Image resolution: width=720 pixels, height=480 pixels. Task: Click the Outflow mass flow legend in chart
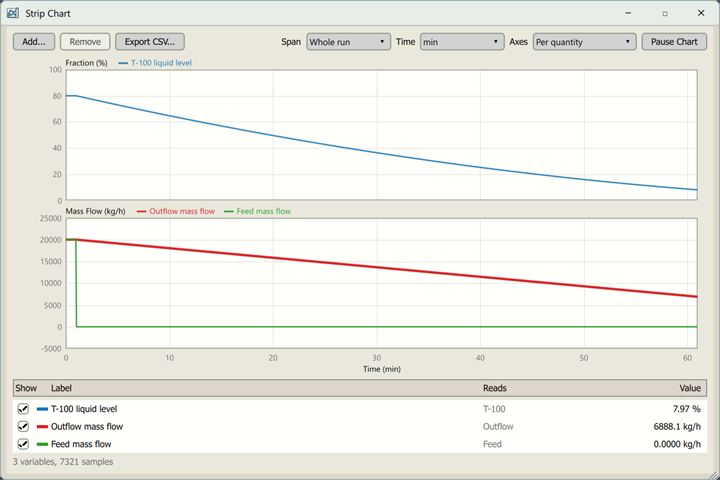pyautogui.click(x=176, y=211)
